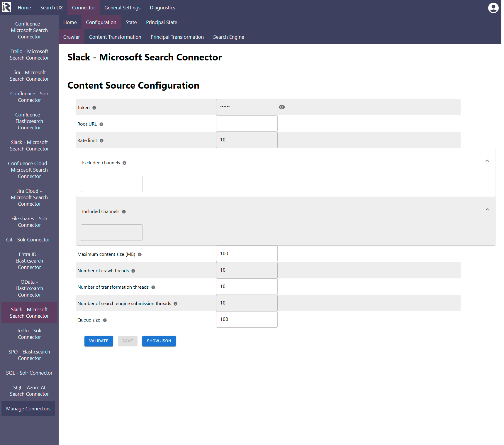Show info for search engine submission threads

(x=176, y=304)
